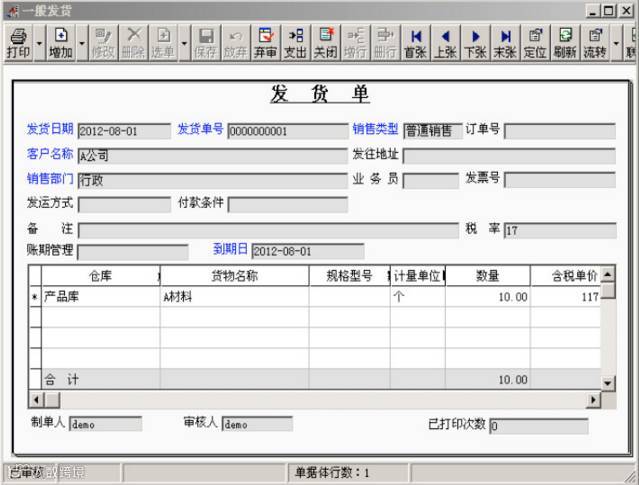
Task: Click the 合计 total row label
Action: [x=61, y=379]
